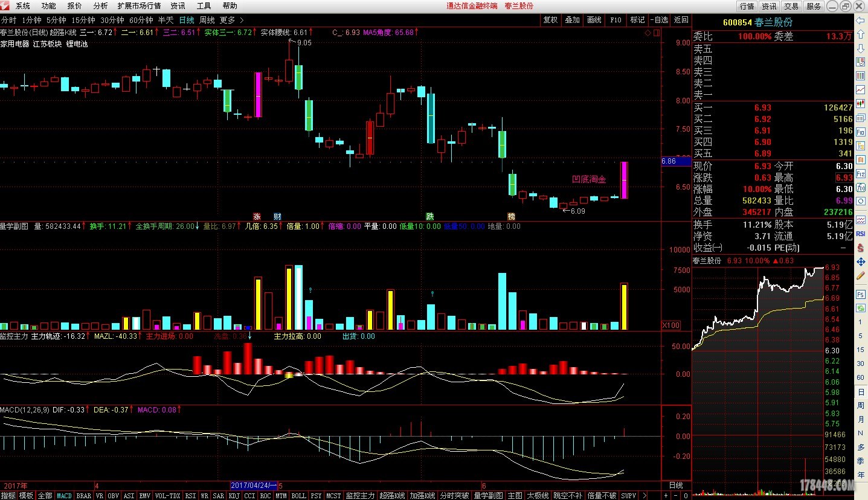Open the intraday line chart icon
This screenshot has width=868, height=500.
[860, 89]
